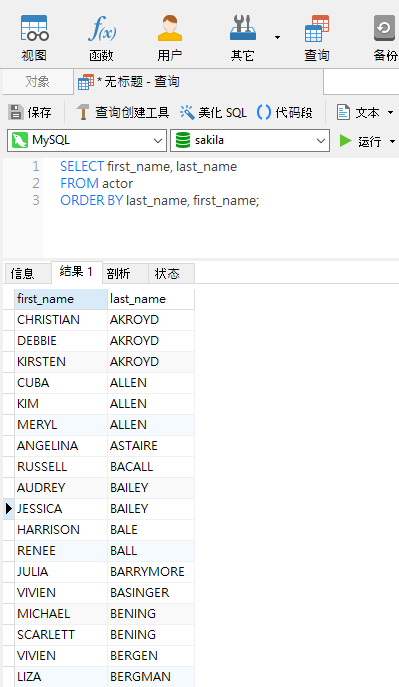Select the MICHAEL cell
This screenshot has width=399, height=687.
coord(61,614)
